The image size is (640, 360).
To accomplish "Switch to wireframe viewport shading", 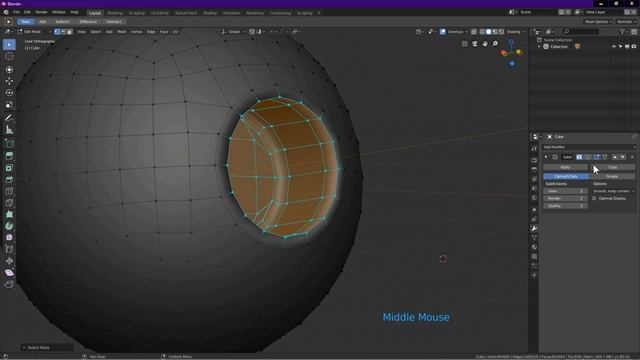I will point(482,31).
